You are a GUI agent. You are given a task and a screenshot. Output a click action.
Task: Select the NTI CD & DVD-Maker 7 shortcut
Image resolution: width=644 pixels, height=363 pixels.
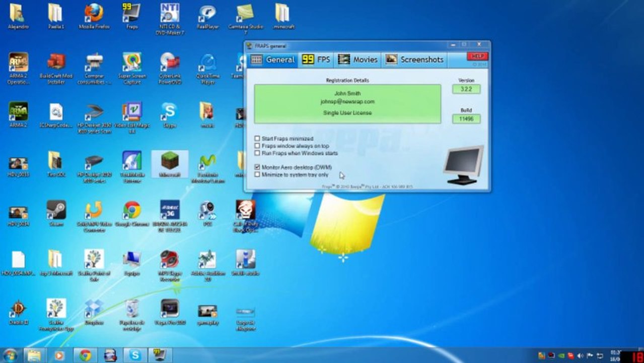coord(170,19)
